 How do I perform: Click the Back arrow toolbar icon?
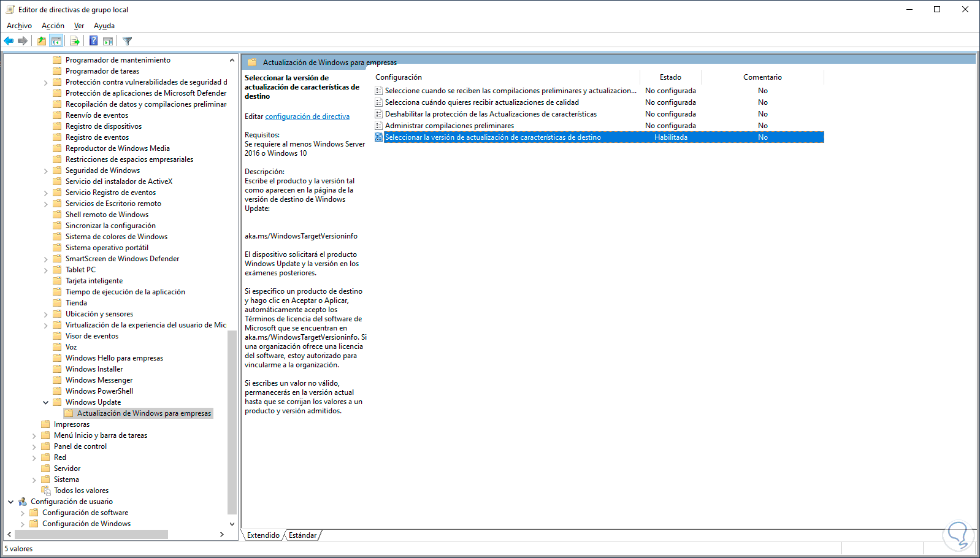tap(9, 41)
